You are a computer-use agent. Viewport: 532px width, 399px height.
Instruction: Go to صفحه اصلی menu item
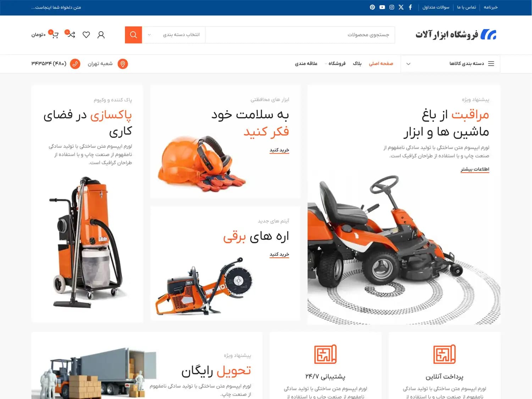(x=381, y=63)
